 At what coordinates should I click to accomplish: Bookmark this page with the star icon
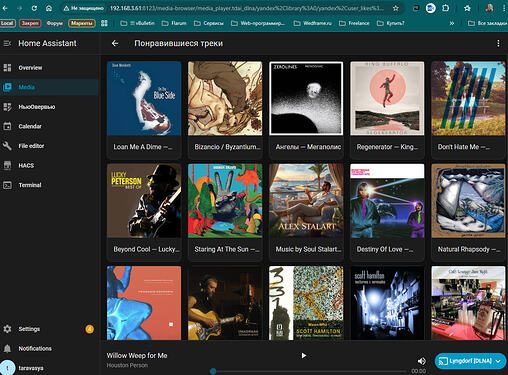396,8
